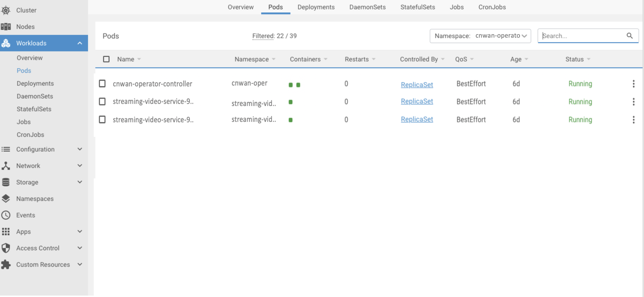This screenshot has width=644, height=297.
Task: Open the CronJobs tab
Action: pos(492,7)
